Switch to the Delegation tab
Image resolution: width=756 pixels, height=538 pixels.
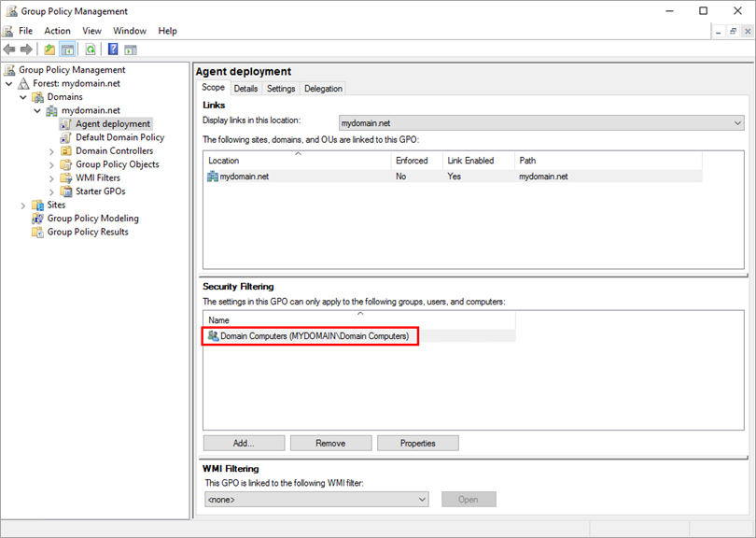pyautogui.click(x=323, y=88)
